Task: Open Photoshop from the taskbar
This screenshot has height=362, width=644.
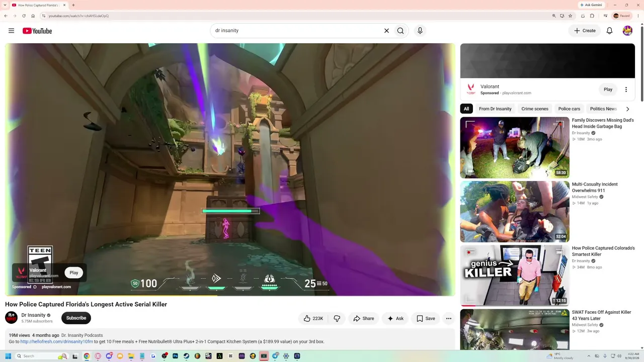Action: pos(175,356)
